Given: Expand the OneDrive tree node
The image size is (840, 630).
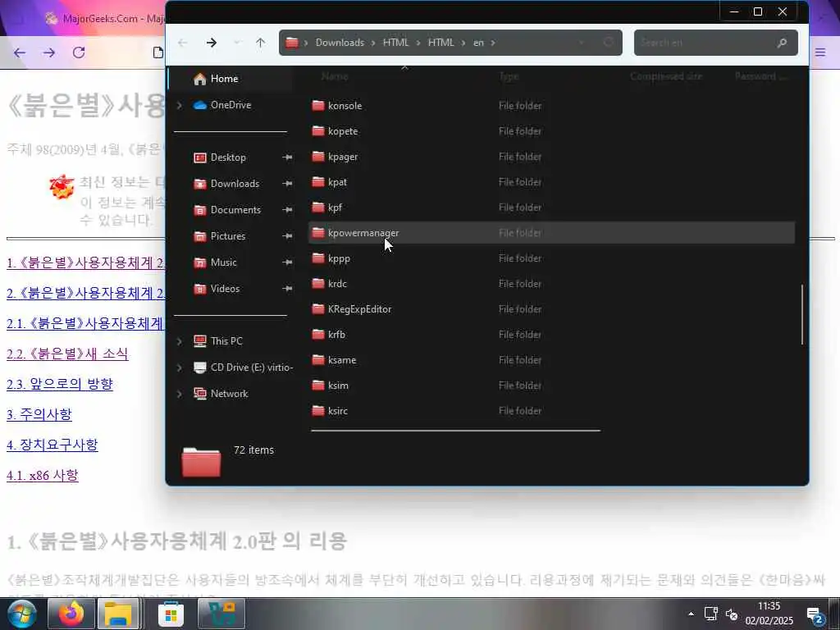Looking at the screenshot, I should [x=180, y=106].
